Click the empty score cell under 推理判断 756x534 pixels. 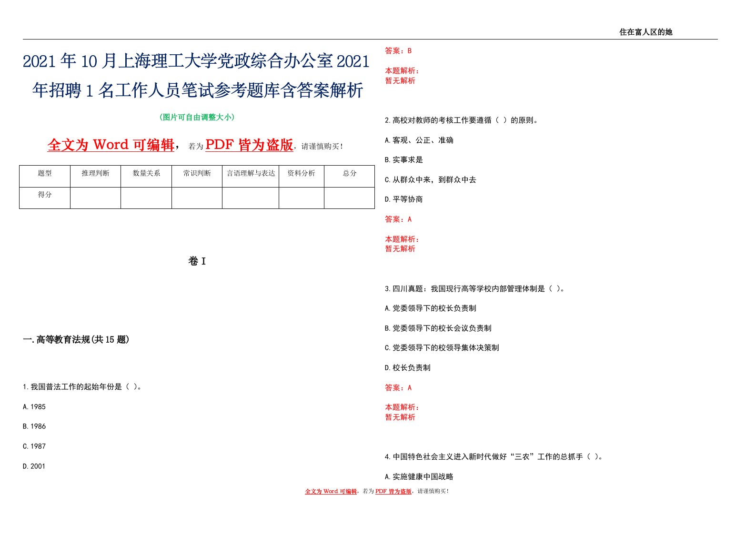click(95, 198)
